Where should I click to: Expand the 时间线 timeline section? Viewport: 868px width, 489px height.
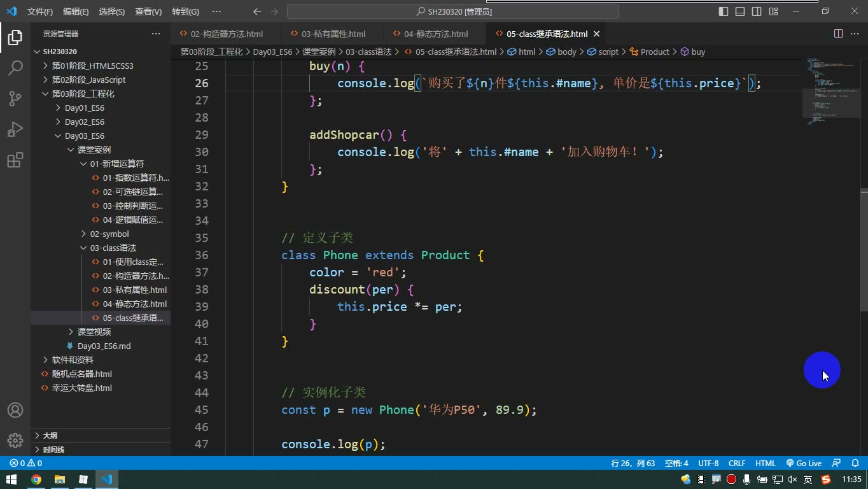(101, 450)
